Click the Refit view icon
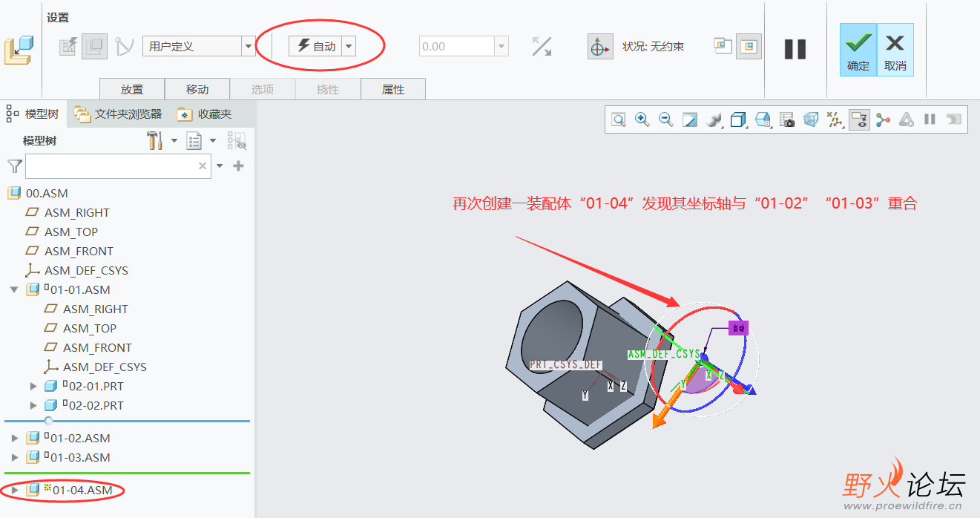This screenshot has width=980, height=518. coord(619,119)
